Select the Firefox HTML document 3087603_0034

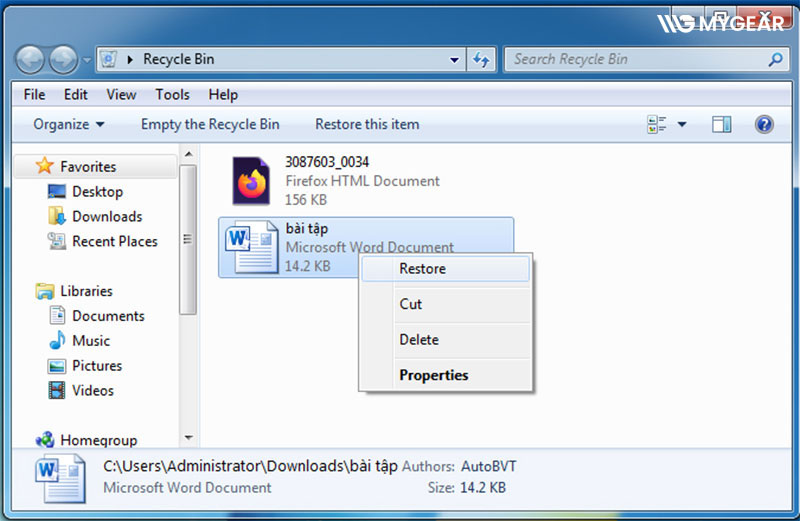(x=335, y=181)
